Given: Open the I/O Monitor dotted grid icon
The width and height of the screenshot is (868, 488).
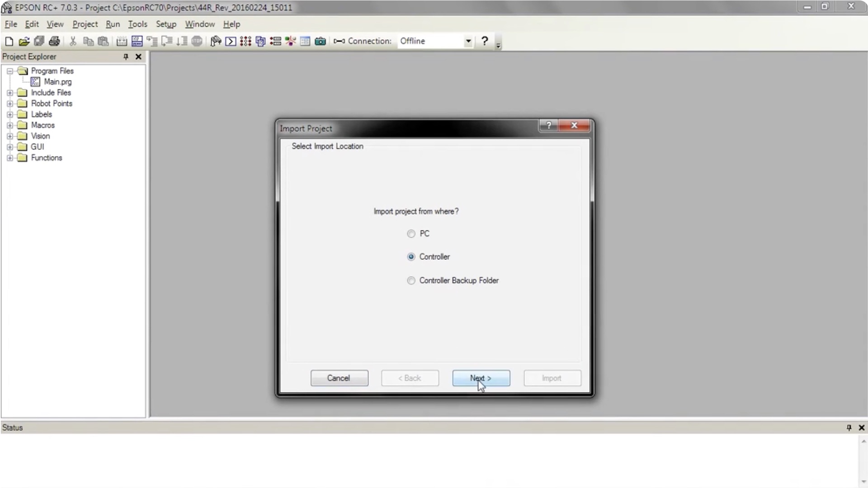Looking at the screenshot, I should [x=245, y=42].
